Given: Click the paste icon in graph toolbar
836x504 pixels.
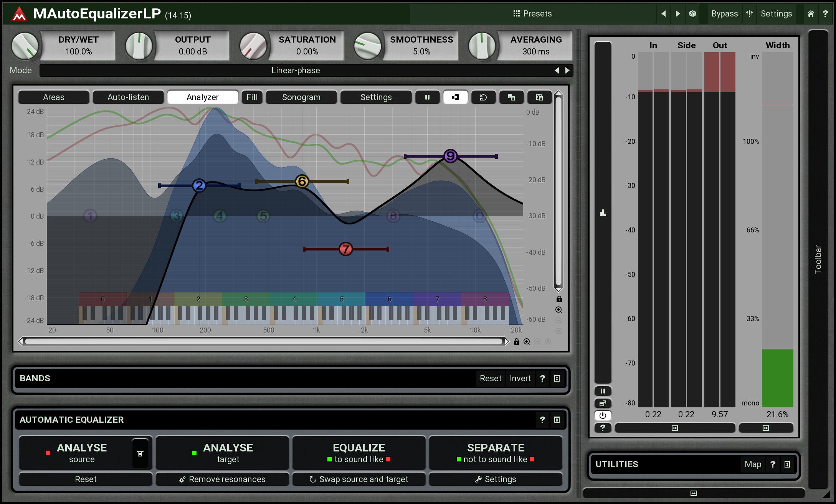Looking at the screenshot, I should coord(539,97).
